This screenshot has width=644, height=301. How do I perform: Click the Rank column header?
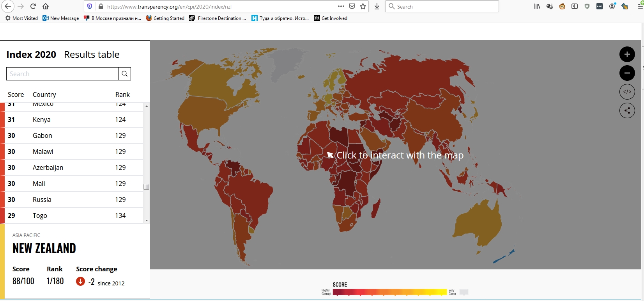[x=122, y=94]
